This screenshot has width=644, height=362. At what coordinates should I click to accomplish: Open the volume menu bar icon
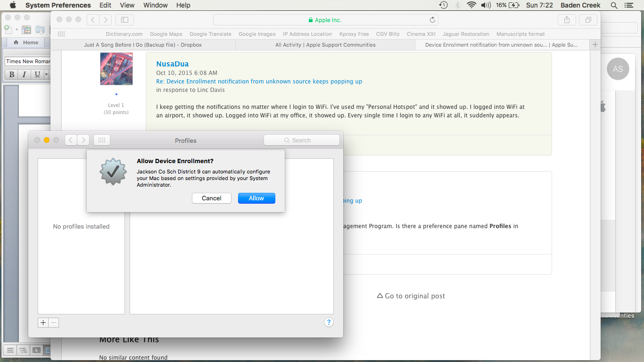[x=486, y=5]
